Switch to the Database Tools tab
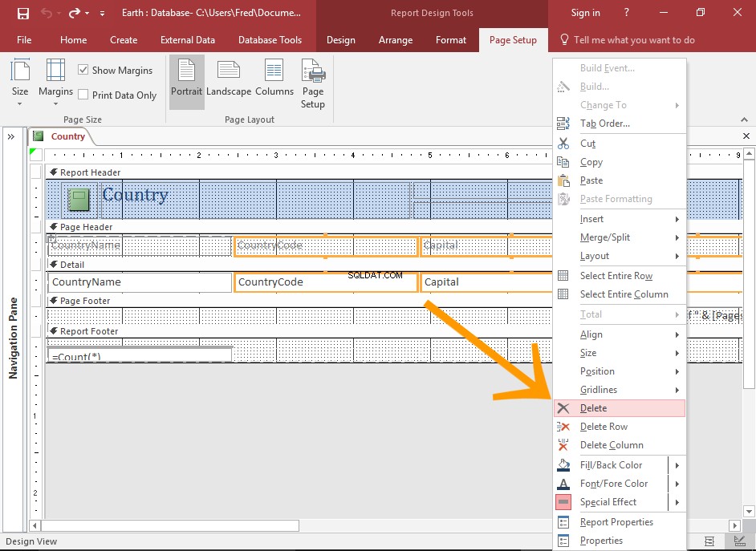756x551 pixels. click(270, 40)
